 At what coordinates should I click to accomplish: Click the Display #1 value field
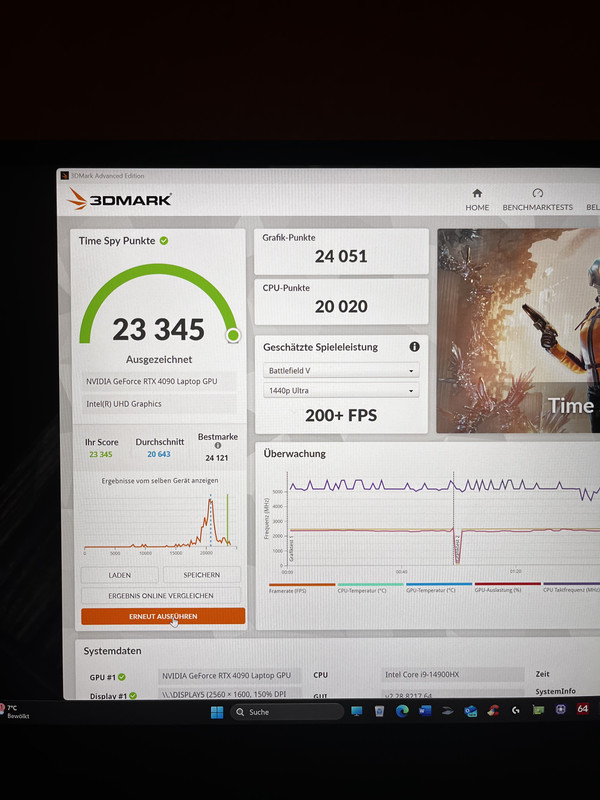[x=230, y=694]
